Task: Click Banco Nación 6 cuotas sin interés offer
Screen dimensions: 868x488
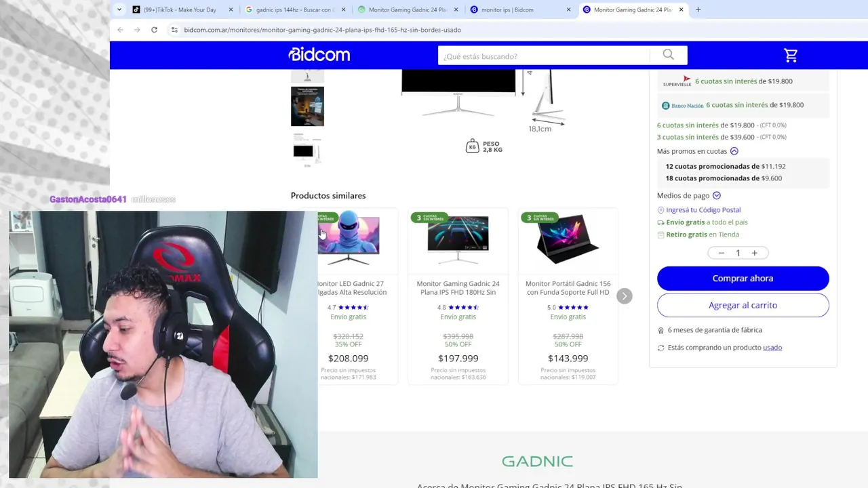Action: [x=743, y=105]
